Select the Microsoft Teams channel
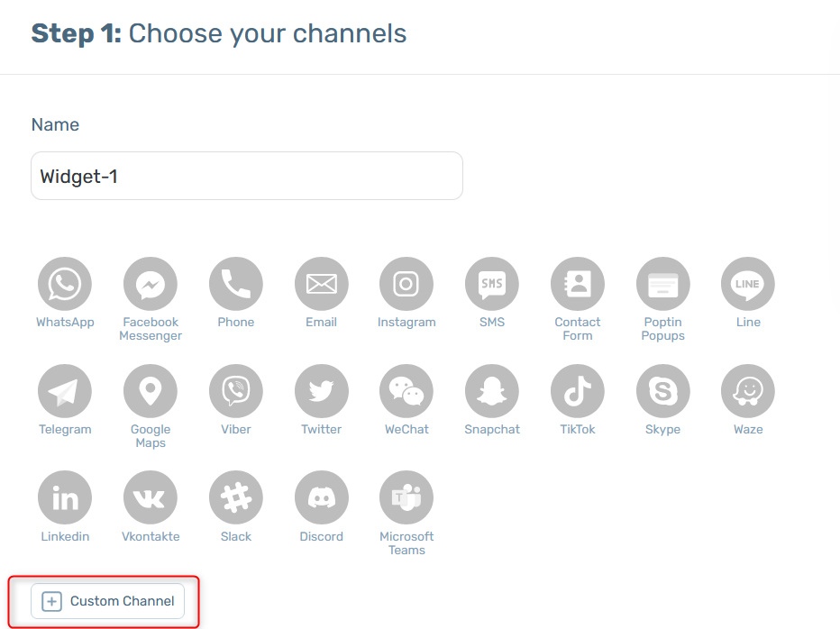 click(x=406, y=497)
